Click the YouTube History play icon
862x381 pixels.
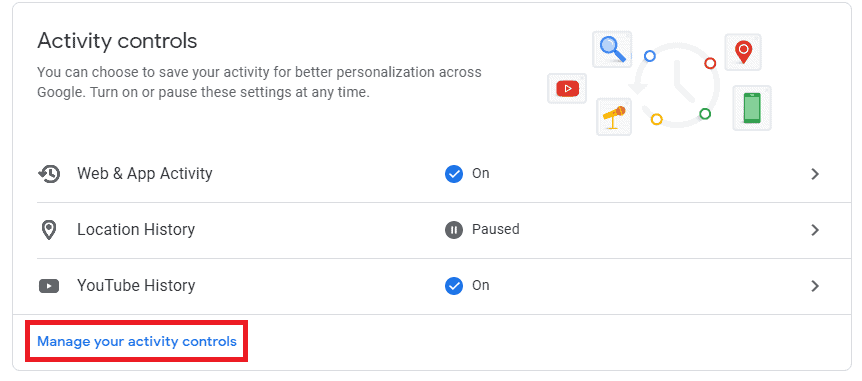pyautogui.click(x=49, y=286)
